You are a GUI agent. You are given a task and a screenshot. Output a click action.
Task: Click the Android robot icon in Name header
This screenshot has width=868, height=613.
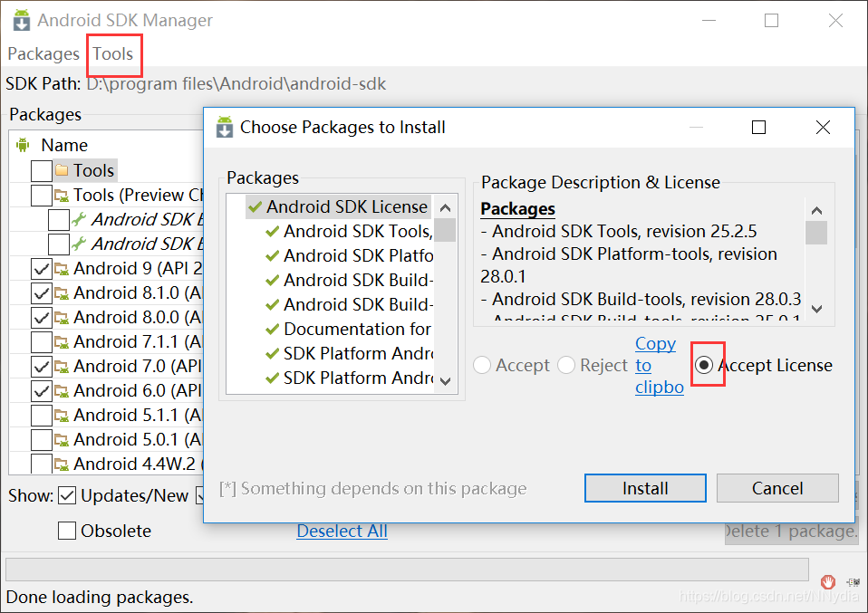(23, 145)
